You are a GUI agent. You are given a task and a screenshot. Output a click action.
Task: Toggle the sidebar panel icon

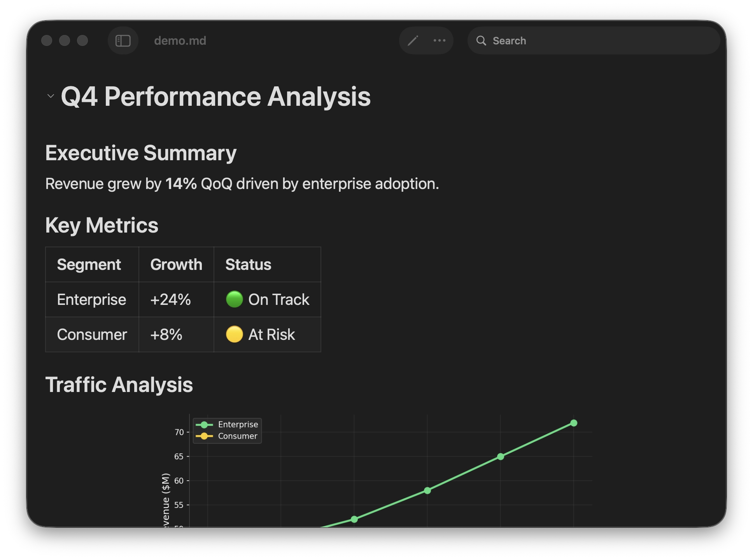point(123,41)
